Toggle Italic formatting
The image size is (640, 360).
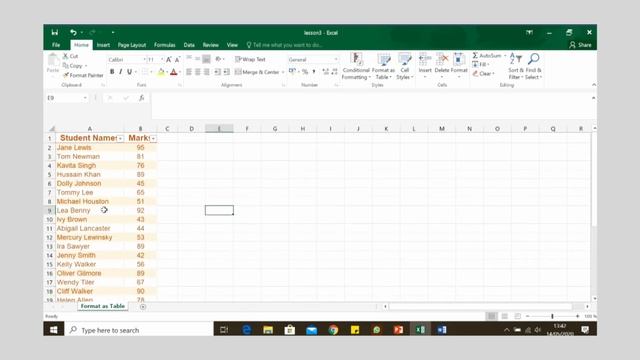tap(120, 72)
